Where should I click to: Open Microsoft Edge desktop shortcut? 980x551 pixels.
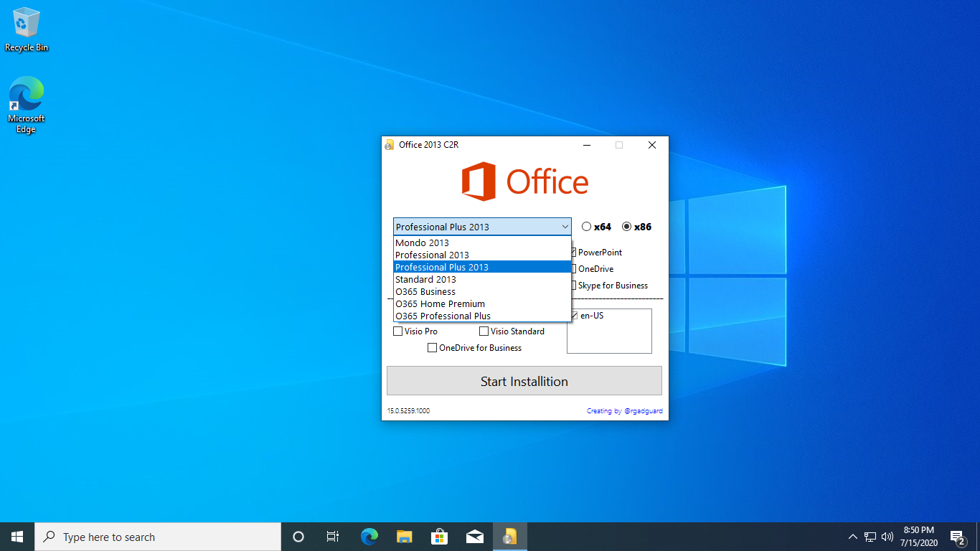(x=27, y=104)
